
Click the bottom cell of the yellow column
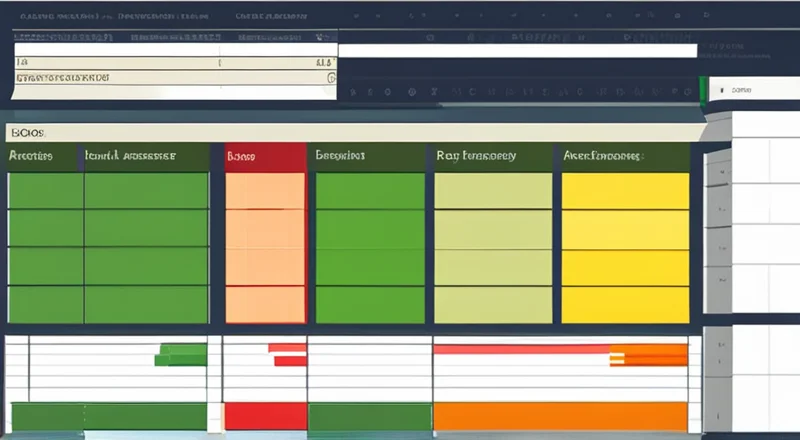[x=625, y=305]
